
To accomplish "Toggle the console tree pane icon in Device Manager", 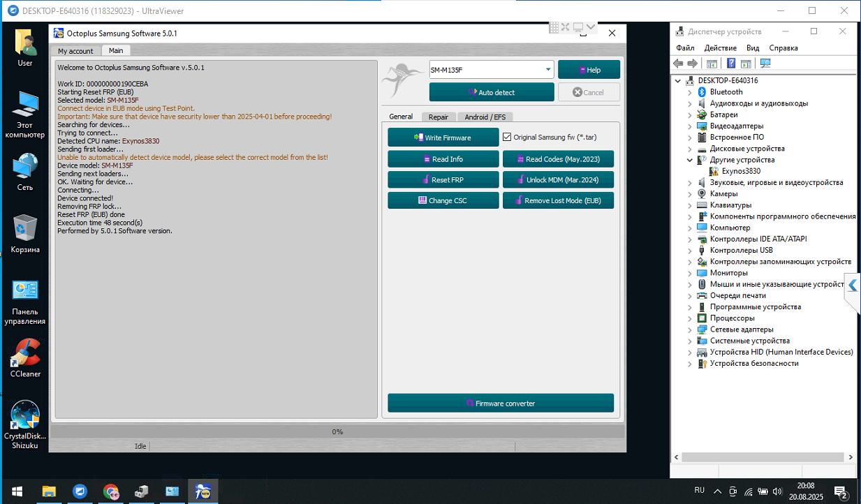I will coord(712,64).
